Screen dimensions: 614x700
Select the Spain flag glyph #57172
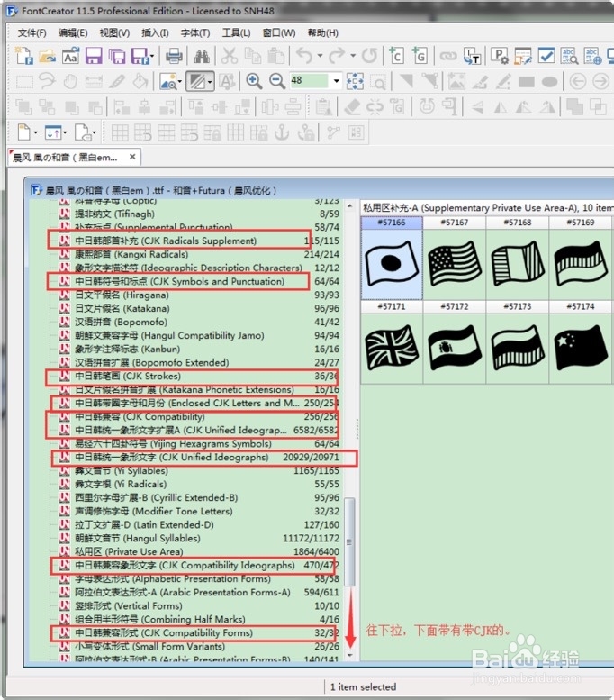click(455, 348)
